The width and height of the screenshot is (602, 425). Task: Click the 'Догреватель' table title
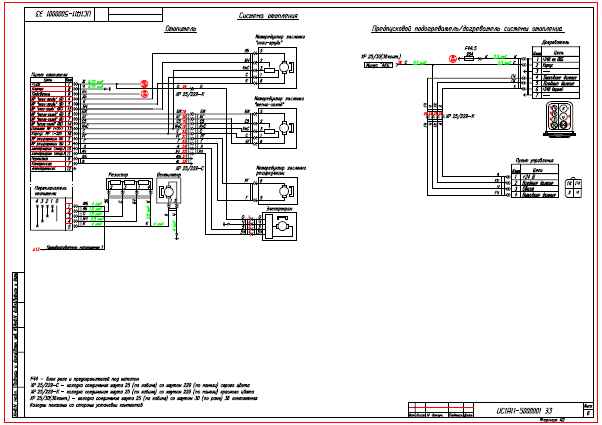point(555,42)
